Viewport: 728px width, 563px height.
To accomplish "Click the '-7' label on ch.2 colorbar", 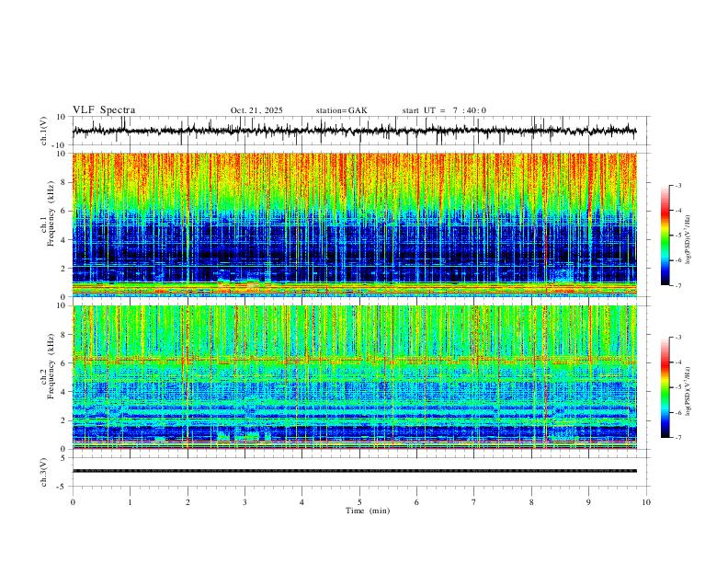I will click(x=677, y=438).
